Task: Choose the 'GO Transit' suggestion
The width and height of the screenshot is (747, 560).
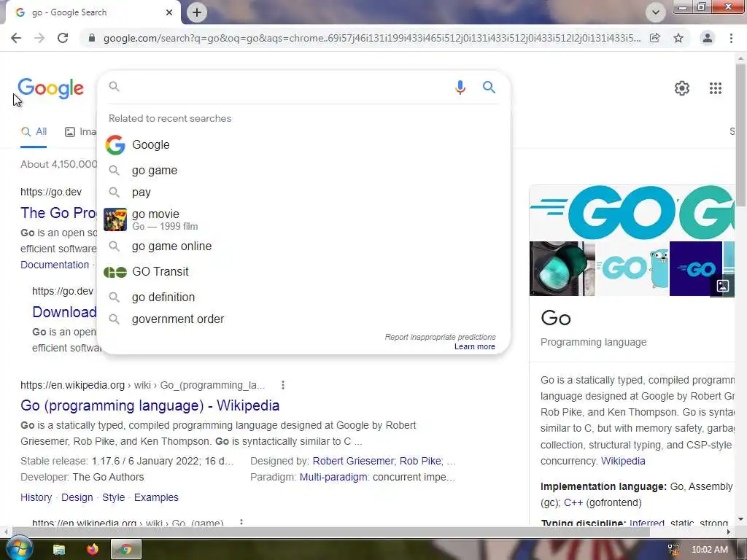Action: 304,272
